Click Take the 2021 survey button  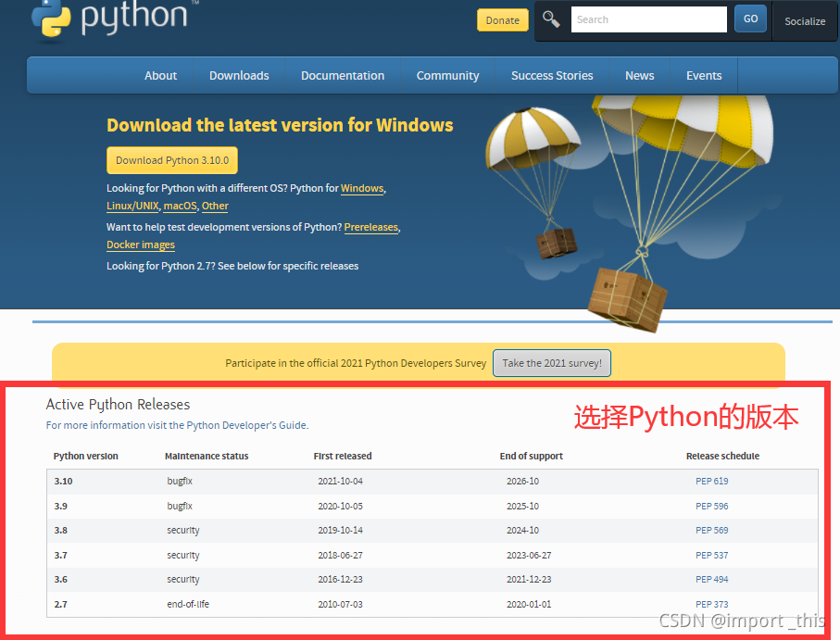coord(552,363)
